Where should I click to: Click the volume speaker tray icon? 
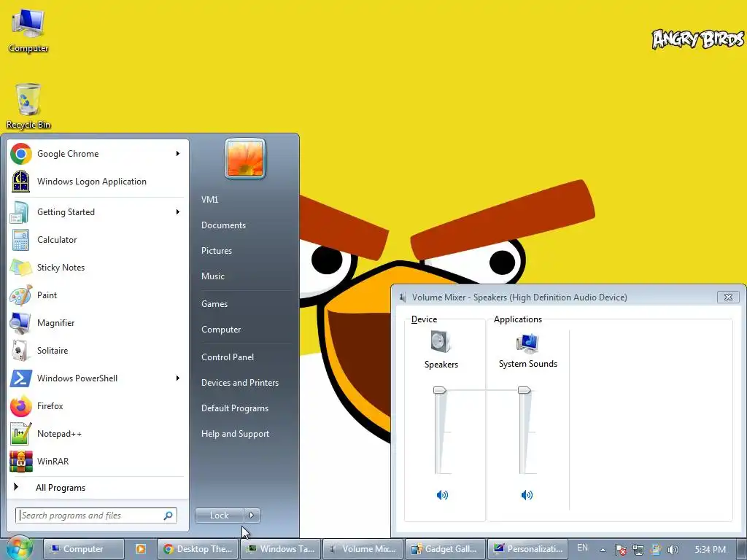click(673, 550)
